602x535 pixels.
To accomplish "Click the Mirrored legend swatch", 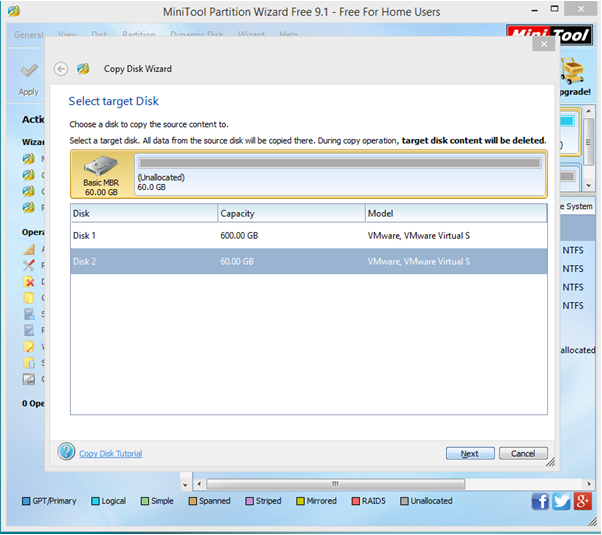I will pyautogui.click(x=300, y=501).
